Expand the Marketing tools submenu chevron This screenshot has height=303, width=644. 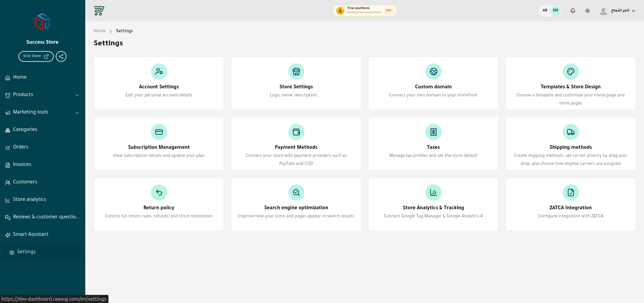[x=77, y=113]
